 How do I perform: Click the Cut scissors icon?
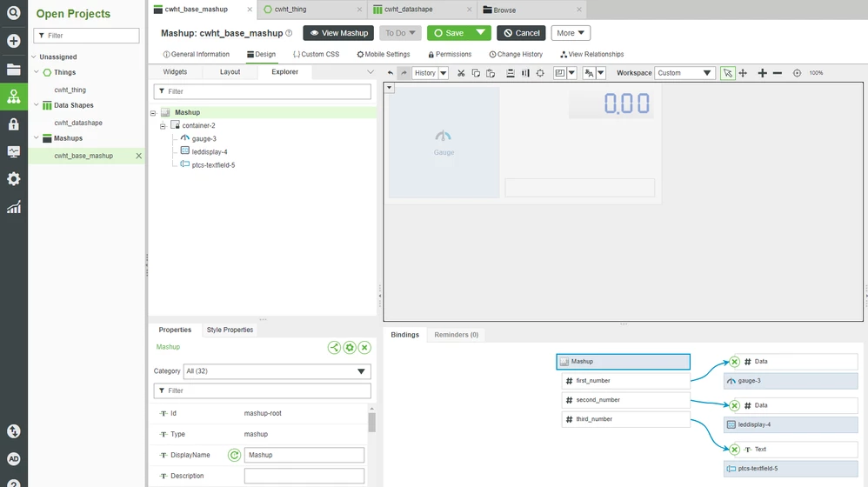click(x=461, y=73)
